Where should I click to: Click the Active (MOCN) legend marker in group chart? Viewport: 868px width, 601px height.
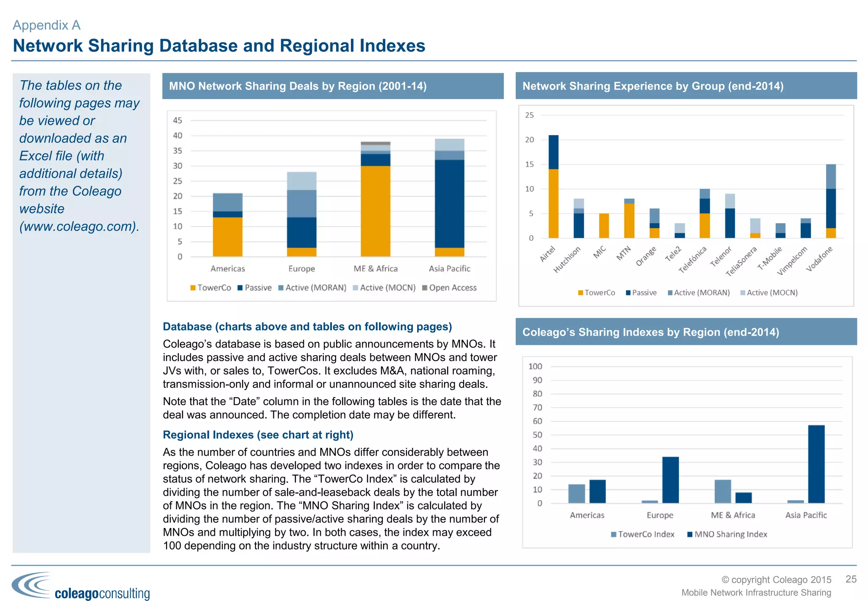click(x=743, y=293)
